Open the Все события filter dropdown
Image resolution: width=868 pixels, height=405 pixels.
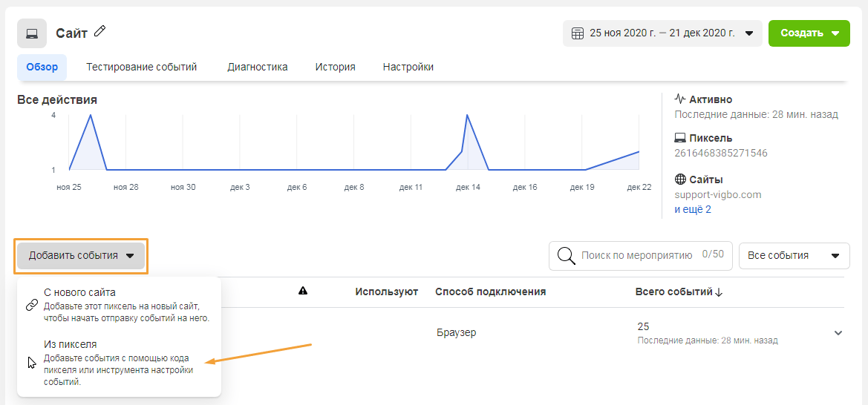click(794, 256)
